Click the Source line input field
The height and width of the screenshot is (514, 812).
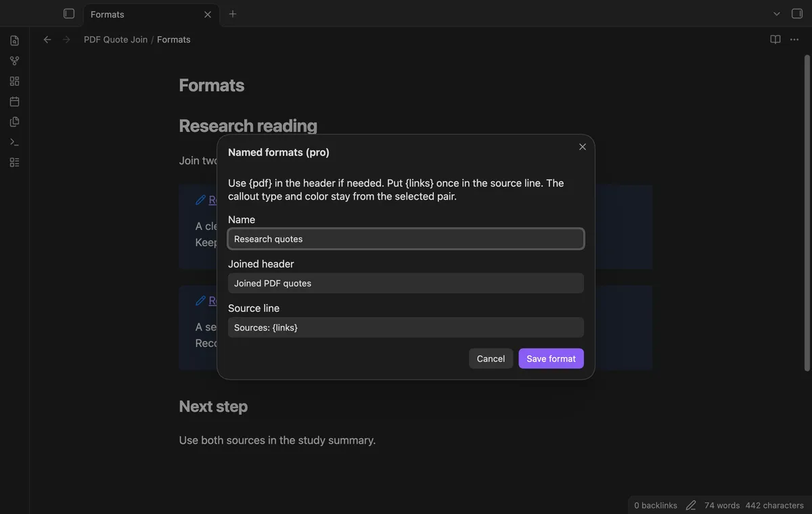(406, 327)
